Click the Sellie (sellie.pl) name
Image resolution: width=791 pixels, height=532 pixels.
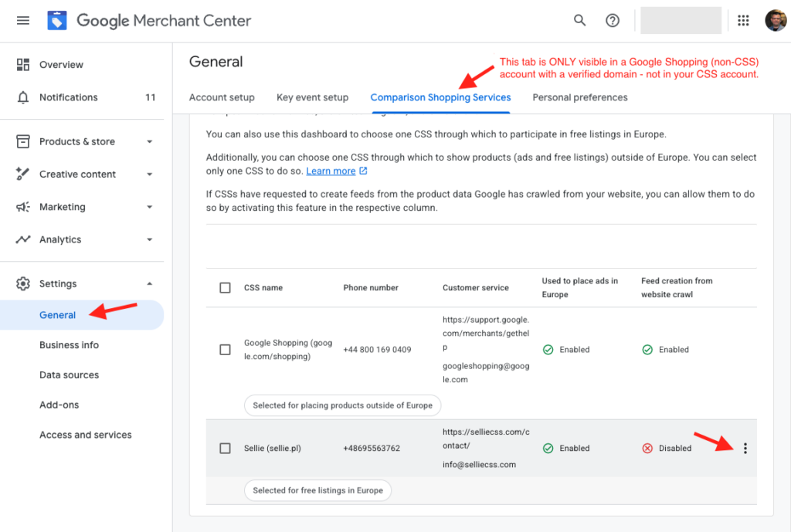point(273,449)
